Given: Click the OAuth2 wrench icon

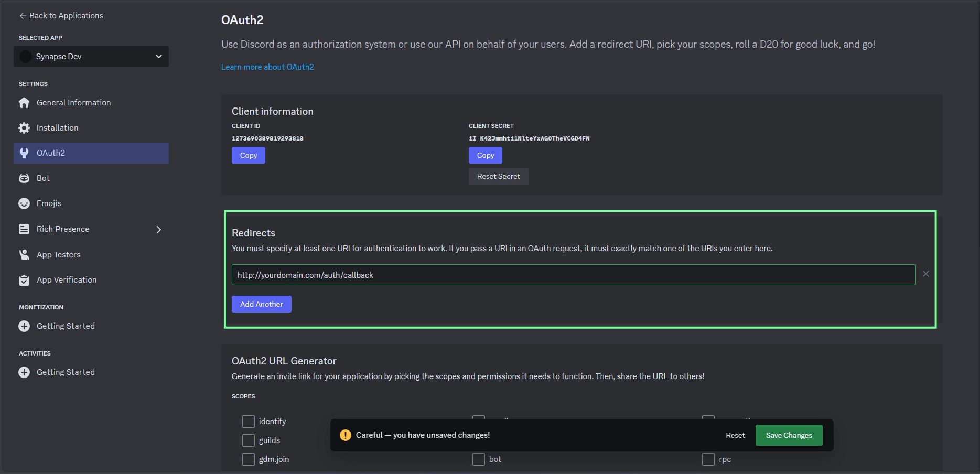Looking at the screenshot, I should (x=24, y=153).
